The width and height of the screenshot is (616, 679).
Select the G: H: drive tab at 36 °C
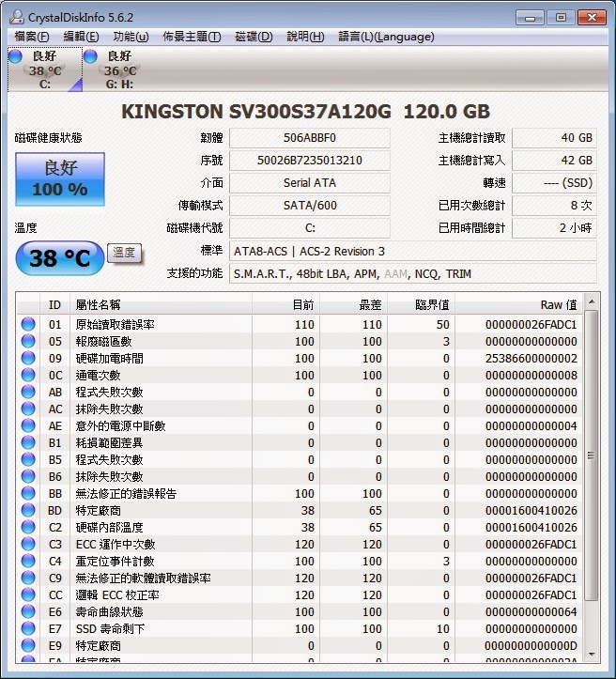tap(120, 69)
